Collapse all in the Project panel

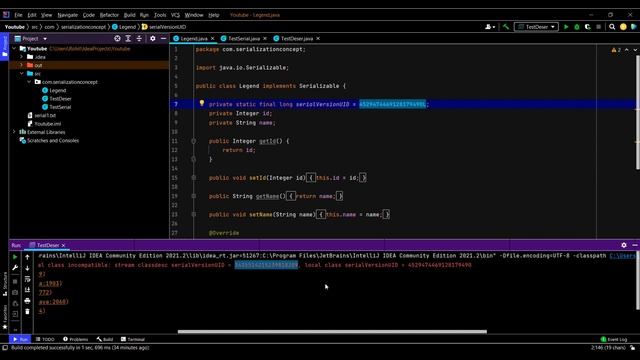point(139,38)
